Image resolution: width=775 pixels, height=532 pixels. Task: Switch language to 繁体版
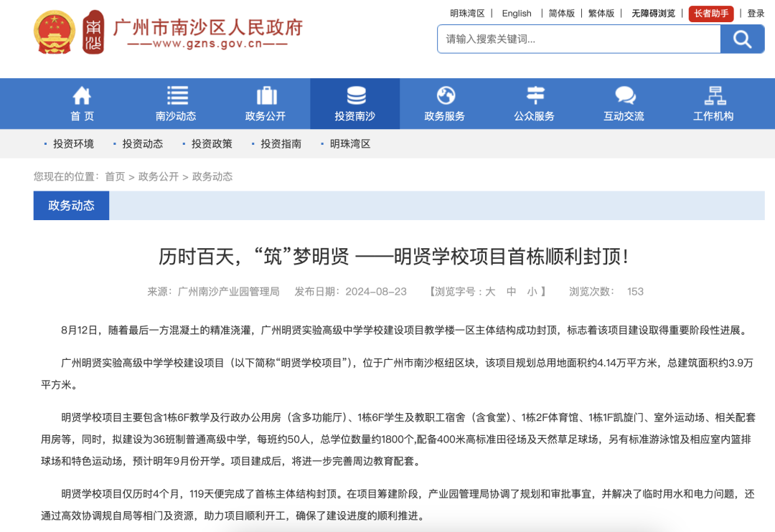[601, 13]
